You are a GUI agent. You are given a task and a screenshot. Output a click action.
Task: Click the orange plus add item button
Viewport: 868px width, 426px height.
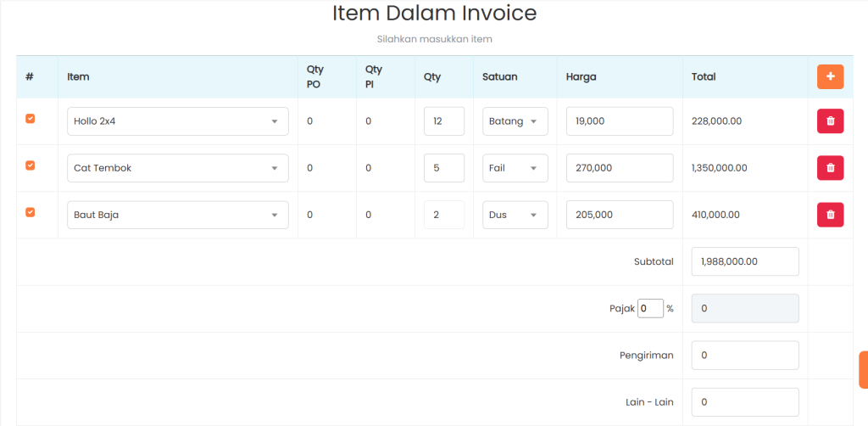coord(830,76)
